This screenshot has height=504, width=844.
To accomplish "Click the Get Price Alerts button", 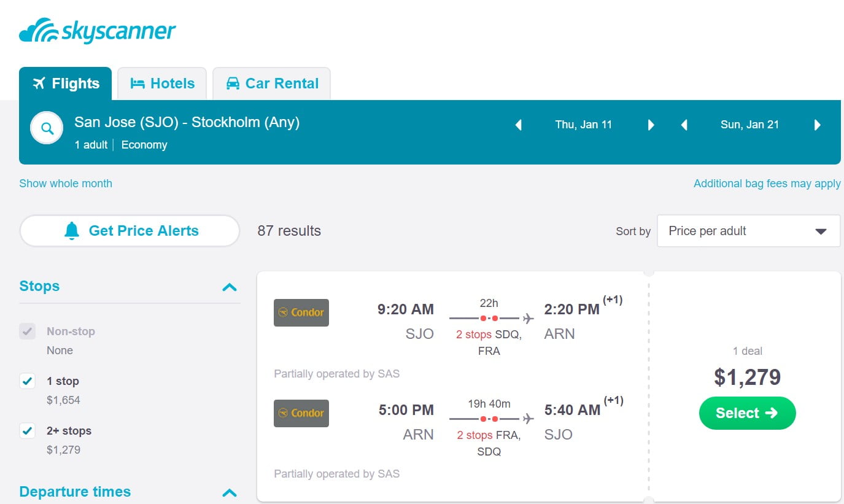I will [x=130, y=231].
